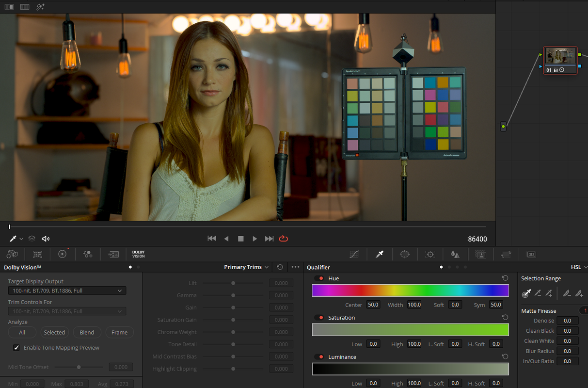Open the Blur palette

pos(455,254)
